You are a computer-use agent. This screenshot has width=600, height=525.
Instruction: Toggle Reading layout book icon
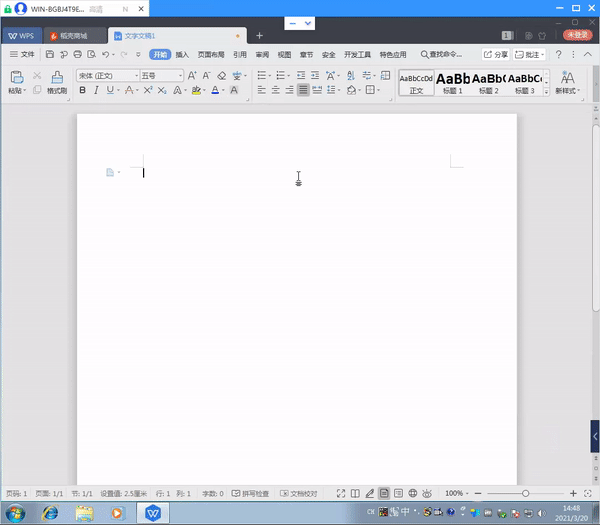(355, 493)
